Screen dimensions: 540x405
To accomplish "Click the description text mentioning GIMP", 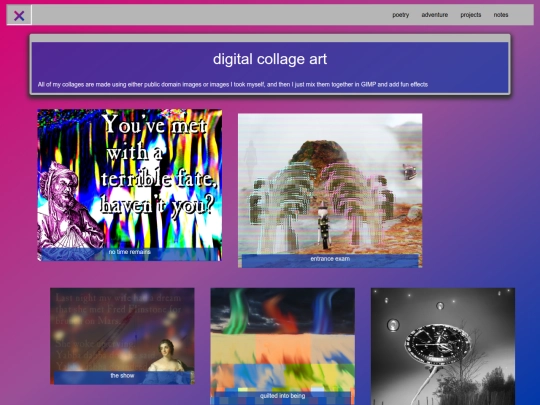I will pyautogui.click(x=233, y=84).
